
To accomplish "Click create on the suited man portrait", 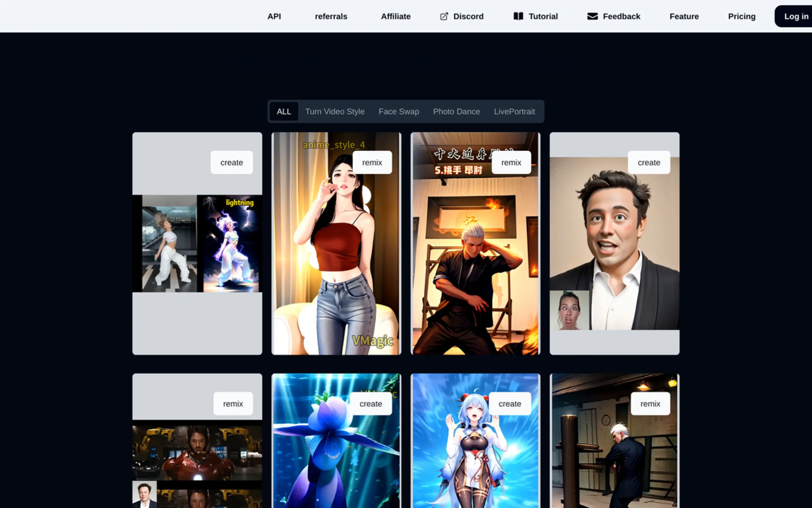I will [649, 163].
